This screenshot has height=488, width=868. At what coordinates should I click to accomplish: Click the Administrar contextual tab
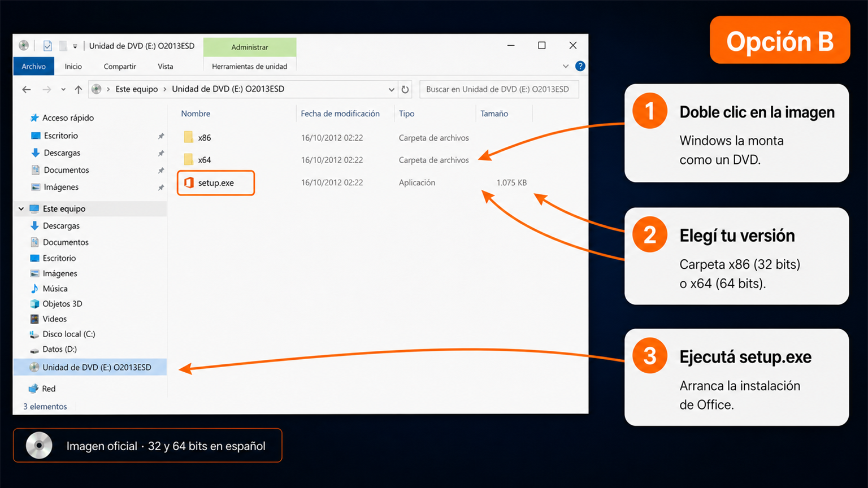(250, 47)
